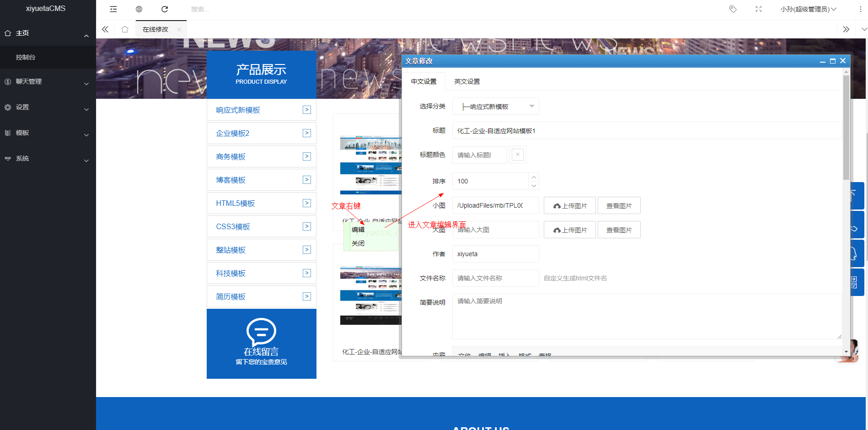Screen dimensions: 868x430
Task: Select 编辑 from the context menu
Action: click(x=358, y=229)
